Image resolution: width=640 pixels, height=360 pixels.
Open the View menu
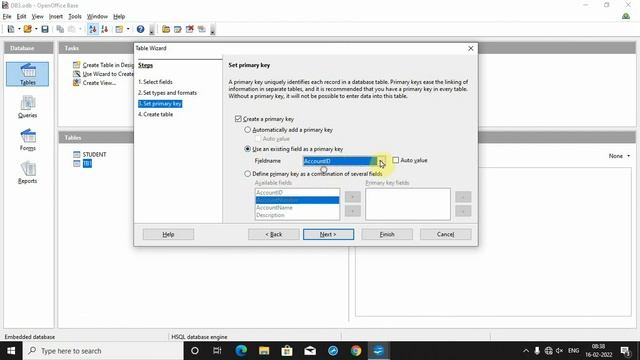38,16
